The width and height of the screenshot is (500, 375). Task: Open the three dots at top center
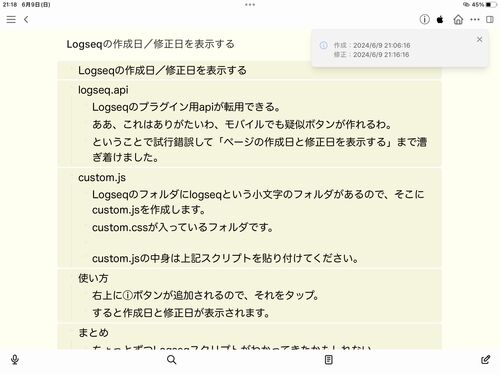(x=250, y=5)
